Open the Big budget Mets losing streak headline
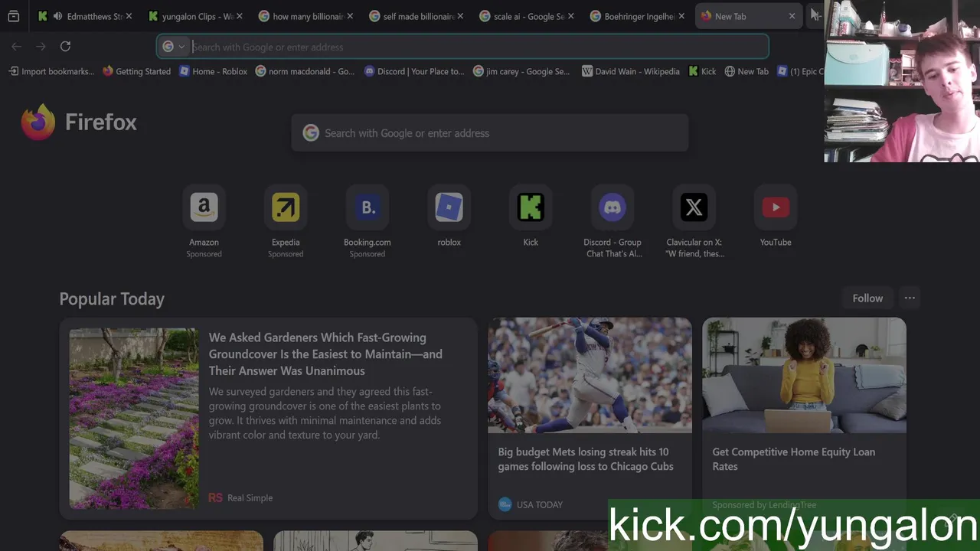The width and height of the screenshot is (980, 551). (586, 459)
